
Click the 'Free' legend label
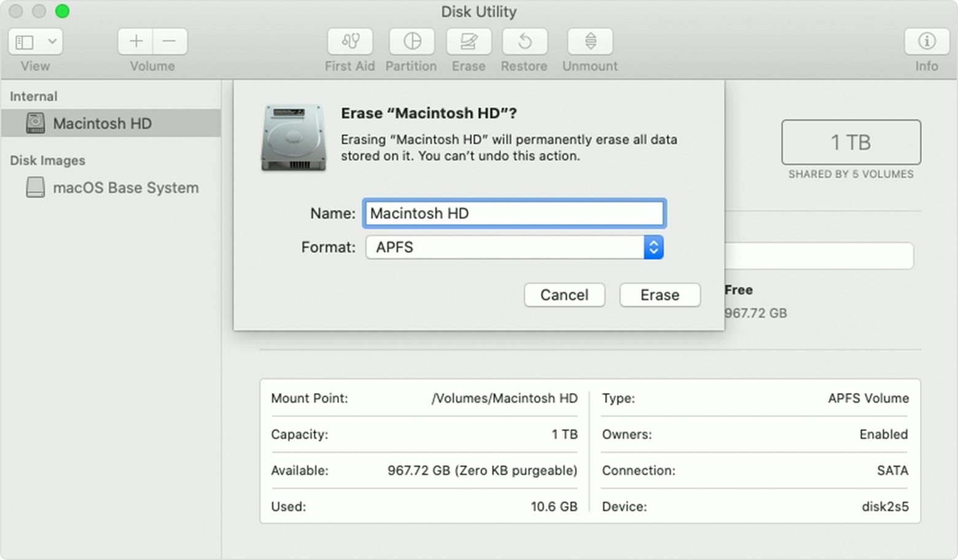tap(739, 290)
